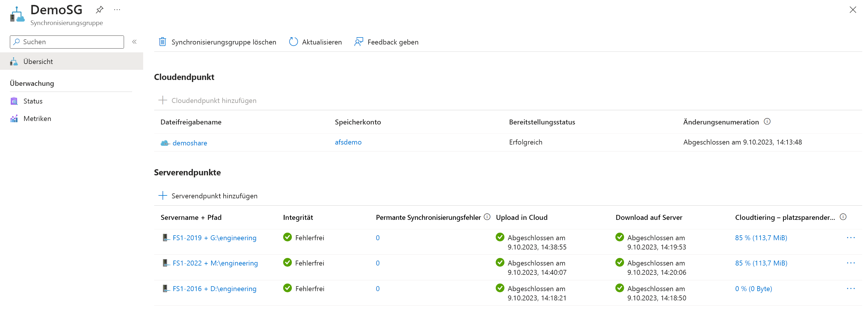Show info for Permante Synchronisierungsfehler
The image size is (868, 310).
pyautogui.click(x=487, y=217)
